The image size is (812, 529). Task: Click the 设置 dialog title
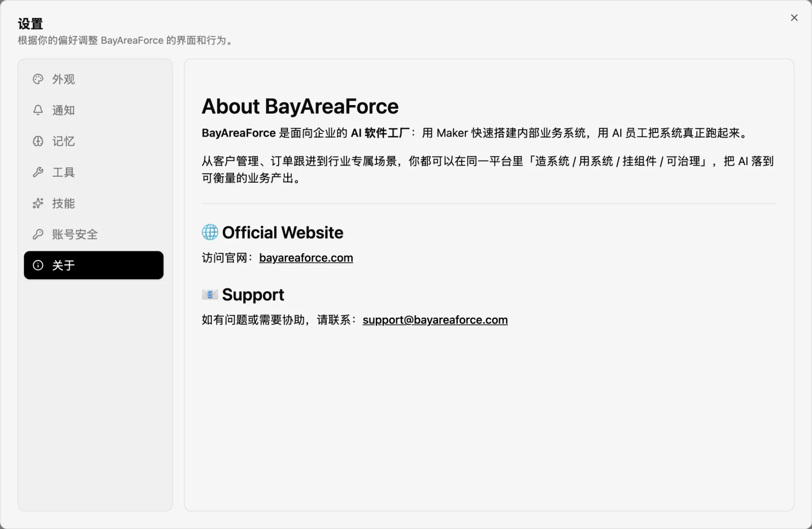coord(30,24)
